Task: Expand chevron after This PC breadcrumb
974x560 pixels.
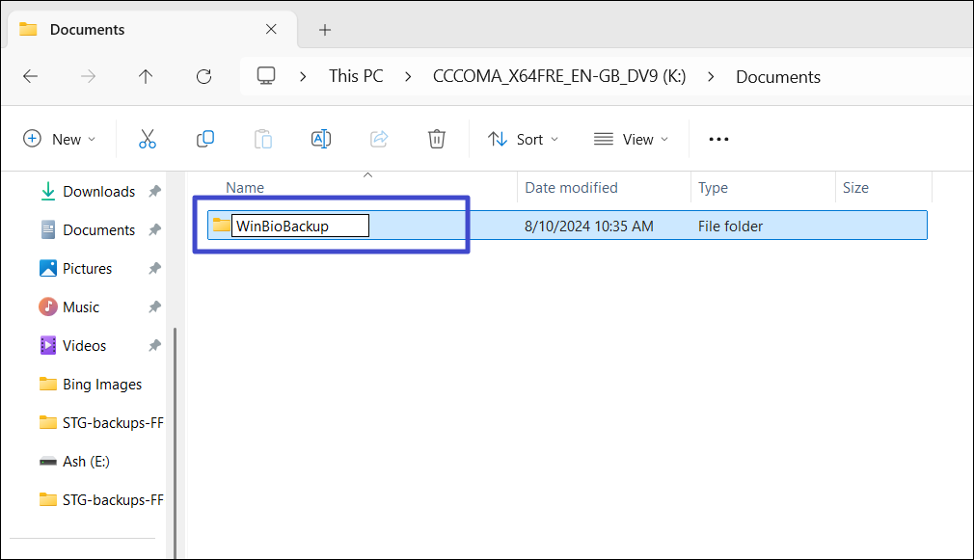Action: [408, 76]
